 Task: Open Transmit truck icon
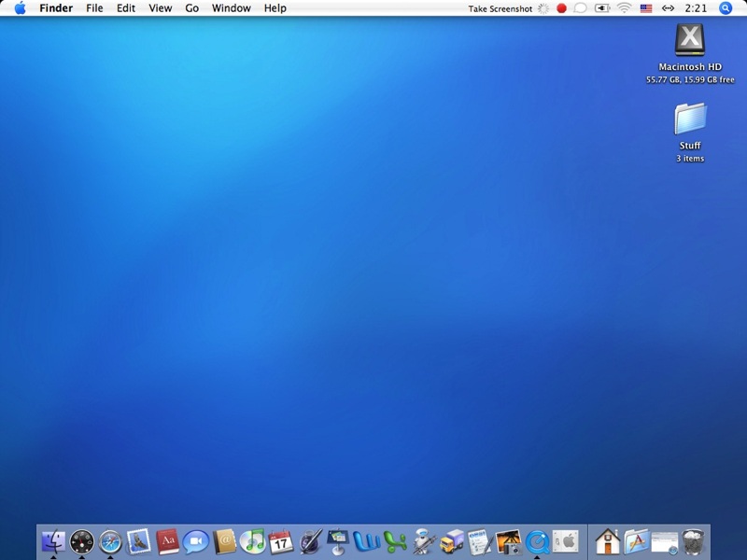click(452, 541)
